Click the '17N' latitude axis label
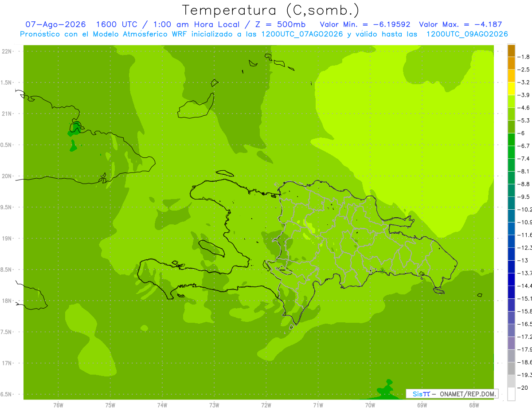This screenshot has height=411, width=532. [7, 364]
